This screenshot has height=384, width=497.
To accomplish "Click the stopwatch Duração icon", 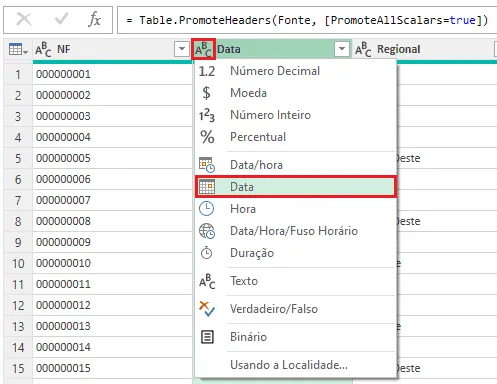I will (207, 253).
